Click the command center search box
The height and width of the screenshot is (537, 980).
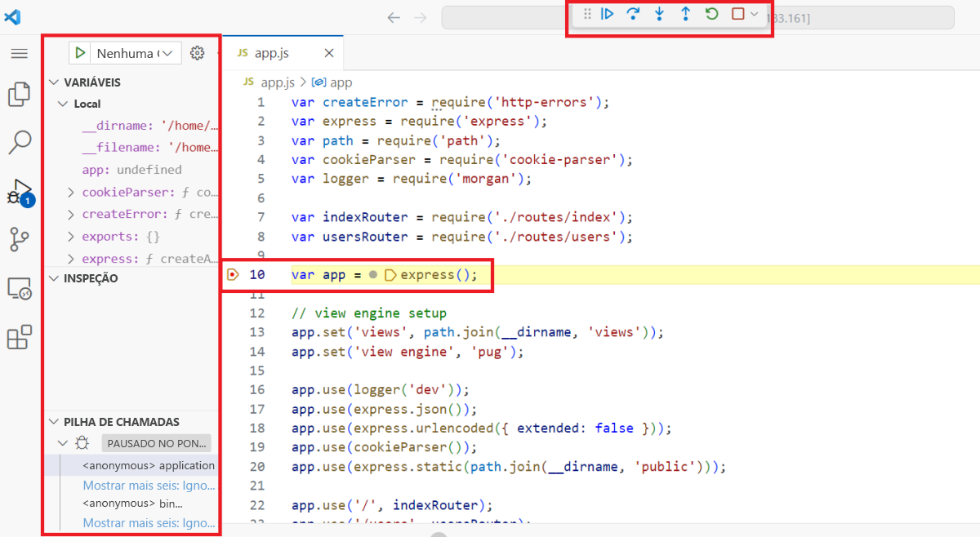[698, 17]
